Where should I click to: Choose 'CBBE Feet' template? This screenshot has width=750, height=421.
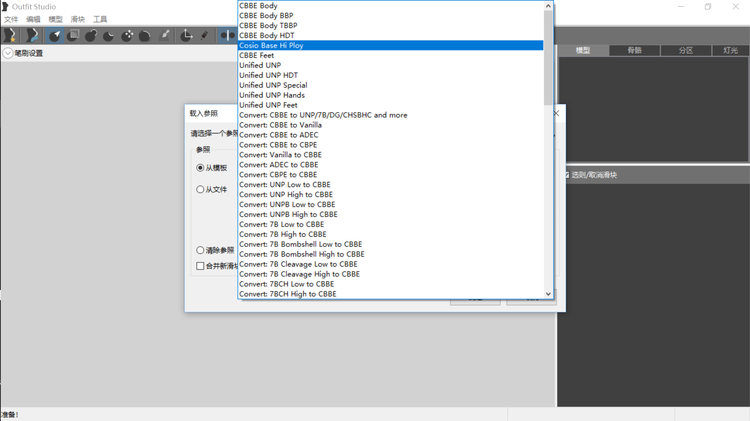(391, 55)
